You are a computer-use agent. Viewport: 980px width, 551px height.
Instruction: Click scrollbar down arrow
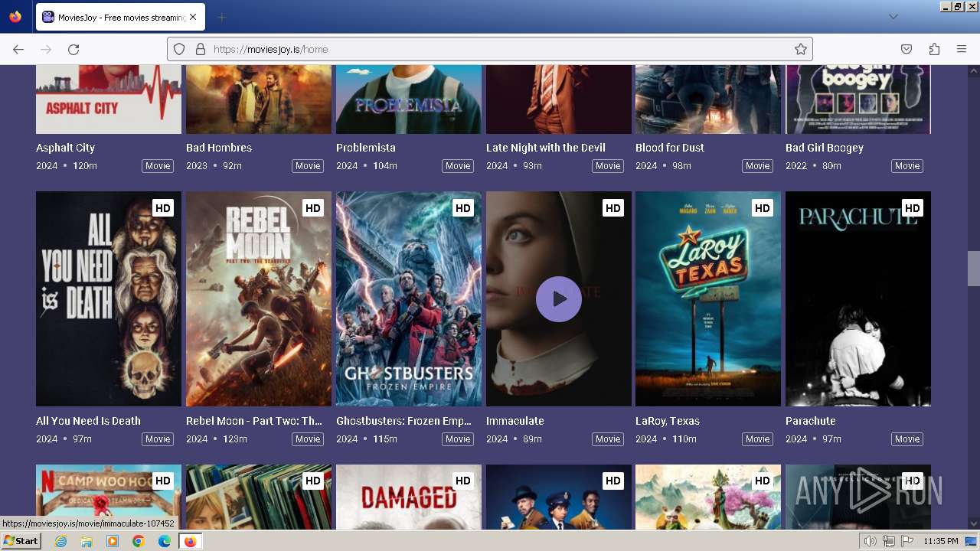[x=974, y=523]
